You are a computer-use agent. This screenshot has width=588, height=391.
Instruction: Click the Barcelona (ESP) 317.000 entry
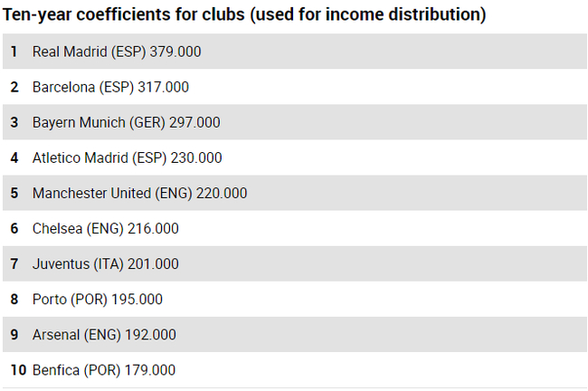[110, 87]
